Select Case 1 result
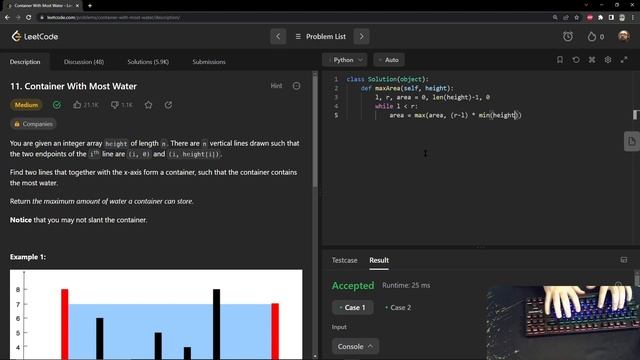640x360 pixels. 353,307
